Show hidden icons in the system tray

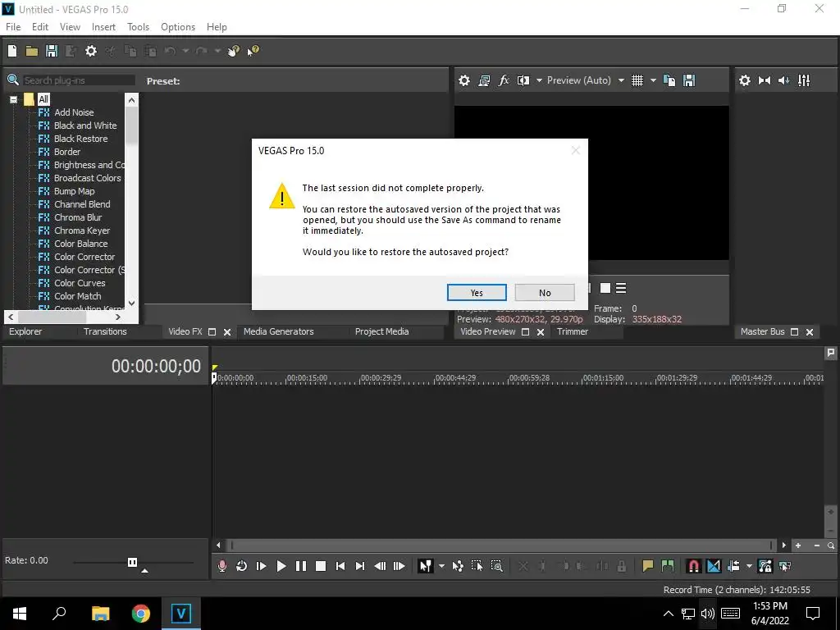668,614
